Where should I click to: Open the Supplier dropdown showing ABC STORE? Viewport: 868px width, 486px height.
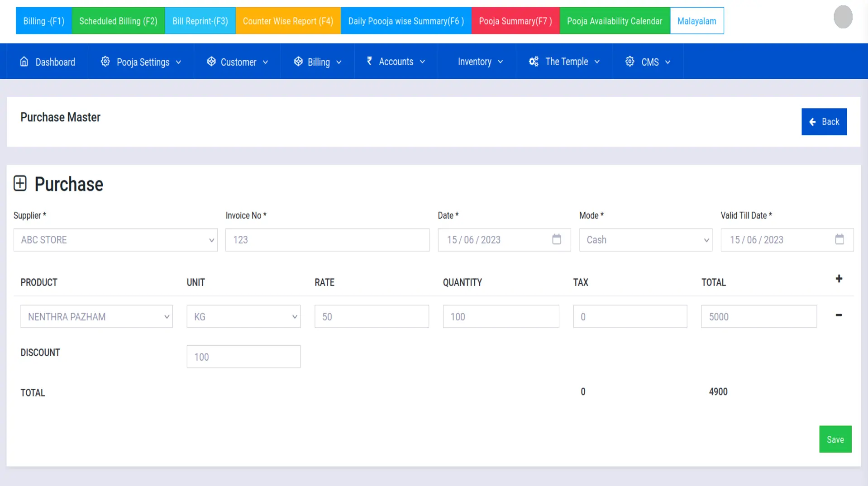coord(115,240)
